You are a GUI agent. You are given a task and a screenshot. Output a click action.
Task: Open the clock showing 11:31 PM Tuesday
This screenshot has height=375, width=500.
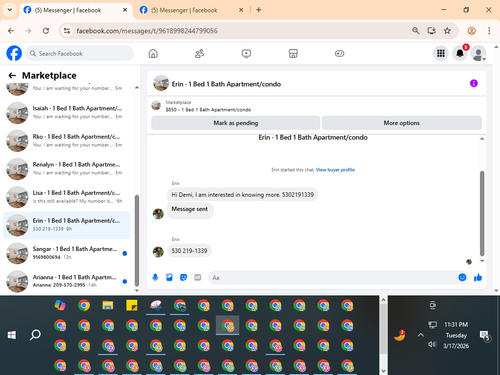(x=456, y=335)
